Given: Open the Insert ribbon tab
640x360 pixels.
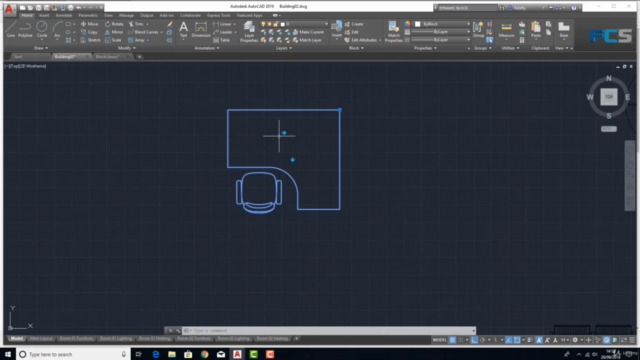Looking at the screenshot, I should coord(44,16).
